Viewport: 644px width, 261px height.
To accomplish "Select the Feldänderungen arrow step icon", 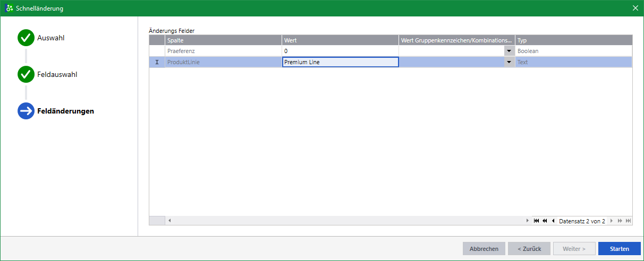I will (26, 111).
